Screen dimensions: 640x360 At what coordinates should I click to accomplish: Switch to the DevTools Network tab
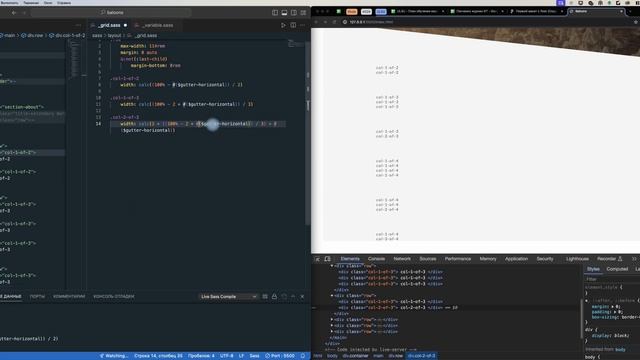click(402, 259)
